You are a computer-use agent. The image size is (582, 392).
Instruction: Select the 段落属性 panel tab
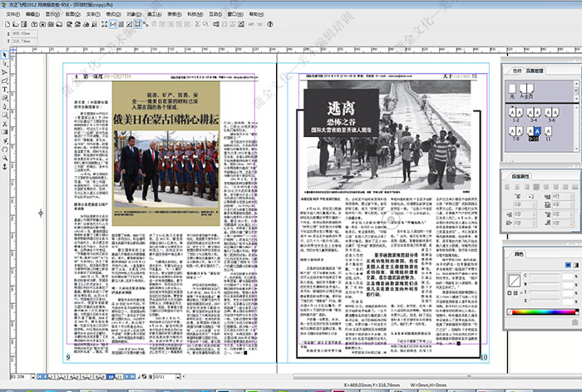(x=520, y=177)
